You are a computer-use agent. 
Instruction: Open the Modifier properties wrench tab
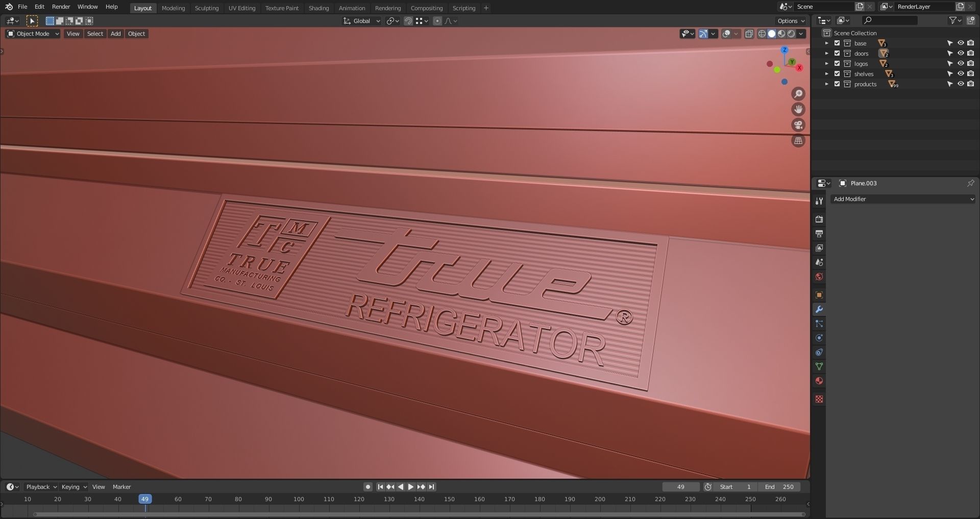[819, 309]
